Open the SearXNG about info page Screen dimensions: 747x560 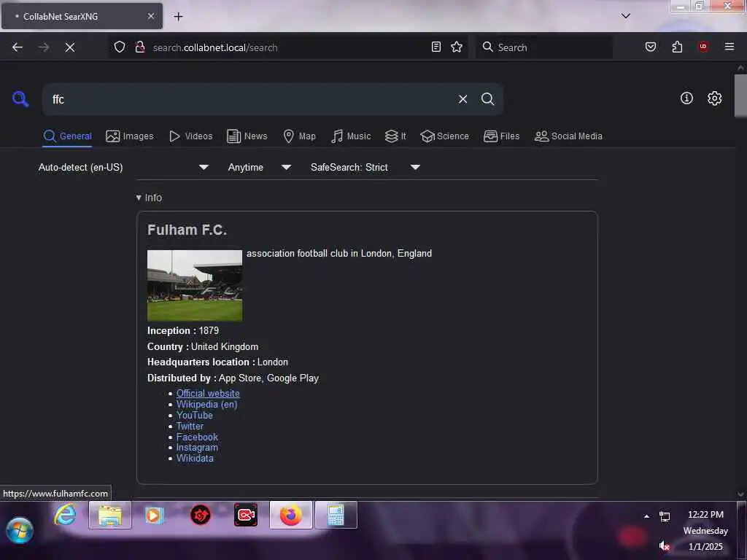point(686,98)
